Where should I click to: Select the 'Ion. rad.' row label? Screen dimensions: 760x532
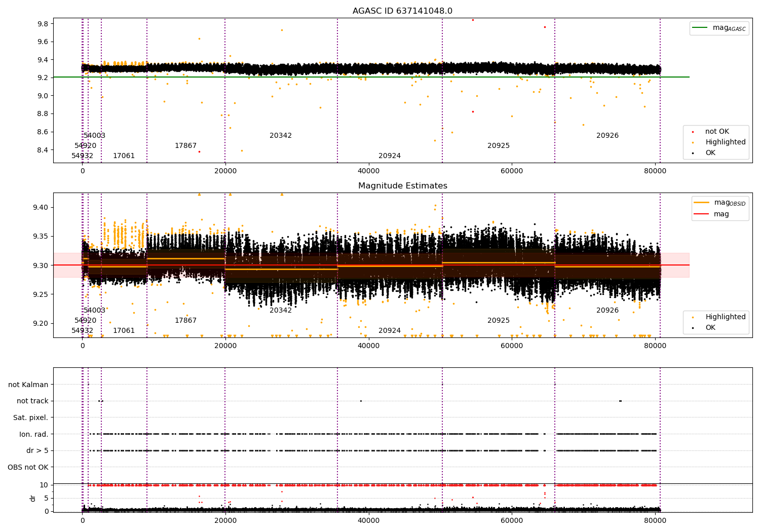34,434
